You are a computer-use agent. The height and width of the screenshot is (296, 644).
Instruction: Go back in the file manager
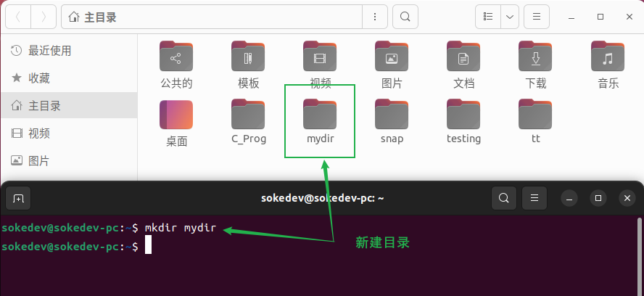(x=17, y=17)
